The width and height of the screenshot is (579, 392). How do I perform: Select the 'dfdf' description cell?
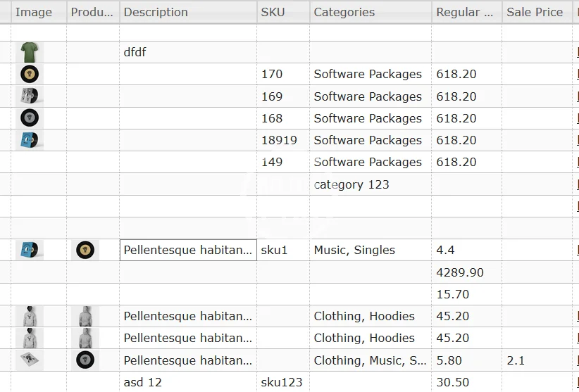pos(187,52)
